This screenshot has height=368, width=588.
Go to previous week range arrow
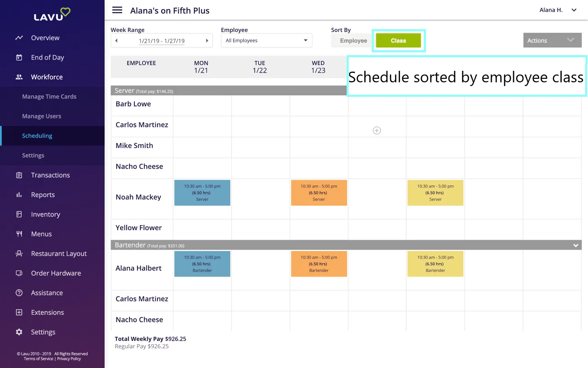pyautogui.click(x=116, y=41)
